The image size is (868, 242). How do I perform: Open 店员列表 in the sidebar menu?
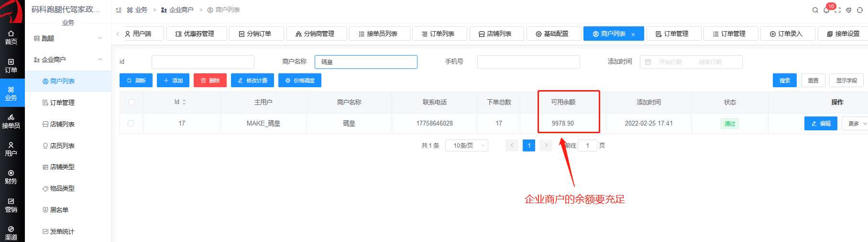click(68, 146)
